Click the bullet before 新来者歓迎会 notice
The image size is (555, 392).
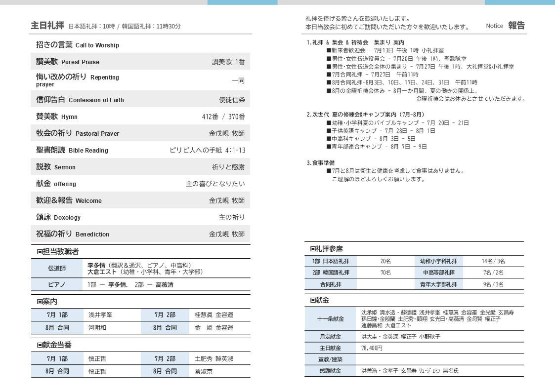click(329, 50)
